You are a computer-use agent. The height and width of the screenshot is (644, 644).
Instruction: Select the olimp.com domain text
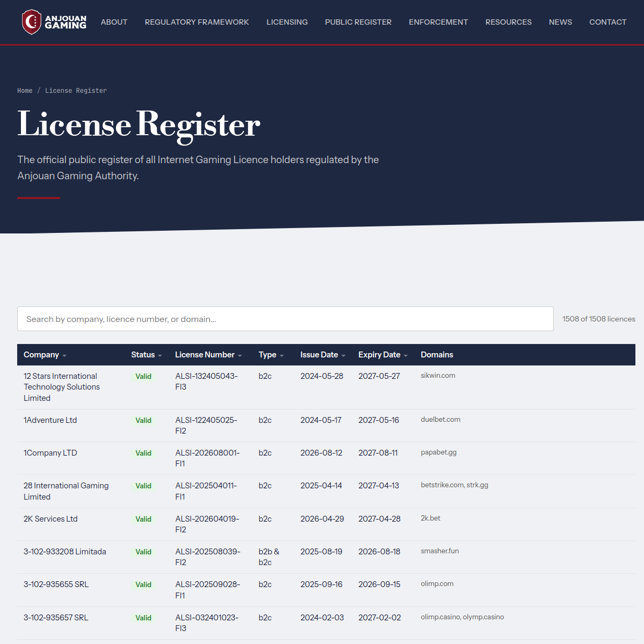437,584
